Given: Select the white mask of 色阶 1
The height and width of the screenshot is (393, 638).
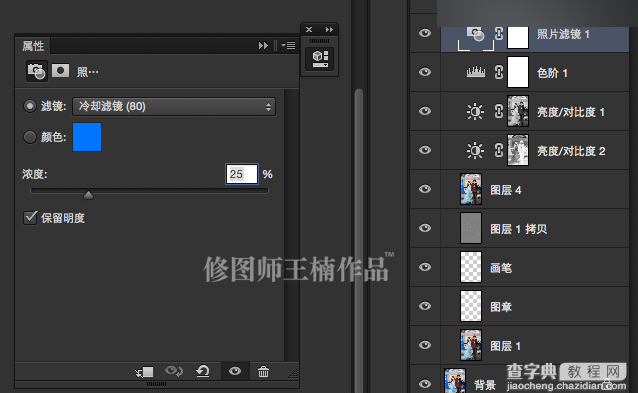Looking at the screenshot, I should tap(518, 72).
